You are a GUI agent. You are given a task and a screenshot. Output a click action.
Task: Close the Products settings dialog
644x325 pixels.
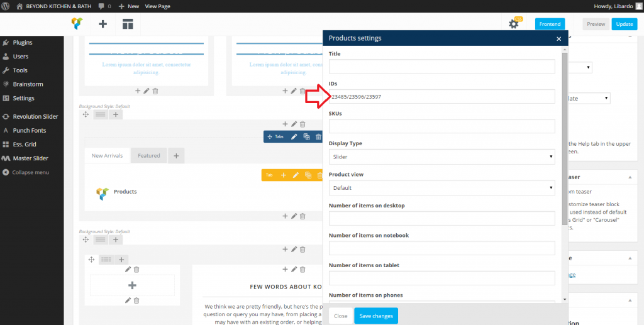pos(558,38)
